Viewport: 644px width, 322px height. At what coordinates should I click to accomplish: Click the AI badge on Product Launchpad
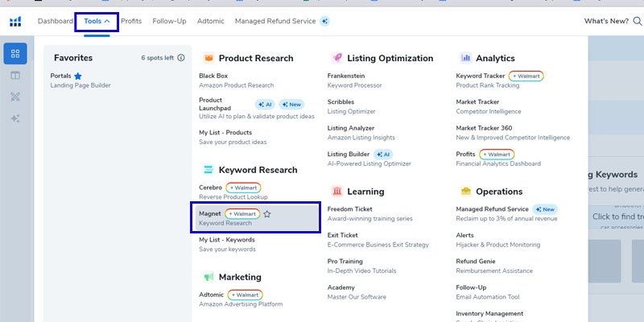pyautogui.click(x=265, y=105)
